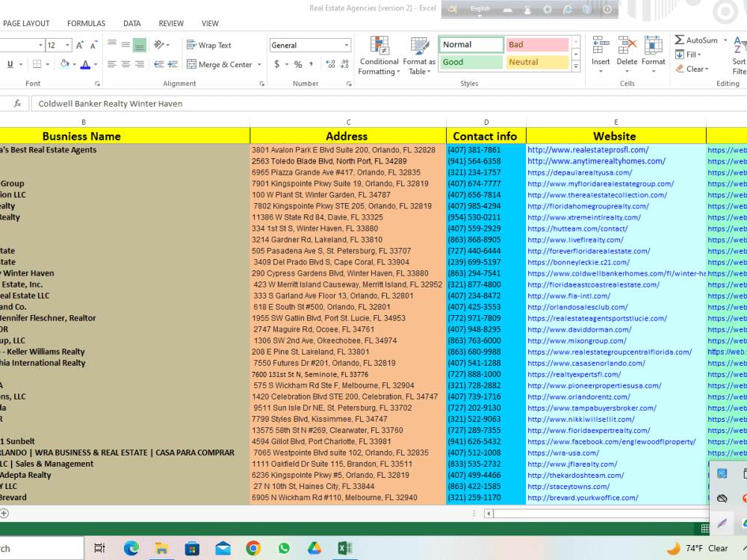Apply accounting dollar format

point(277,64)
